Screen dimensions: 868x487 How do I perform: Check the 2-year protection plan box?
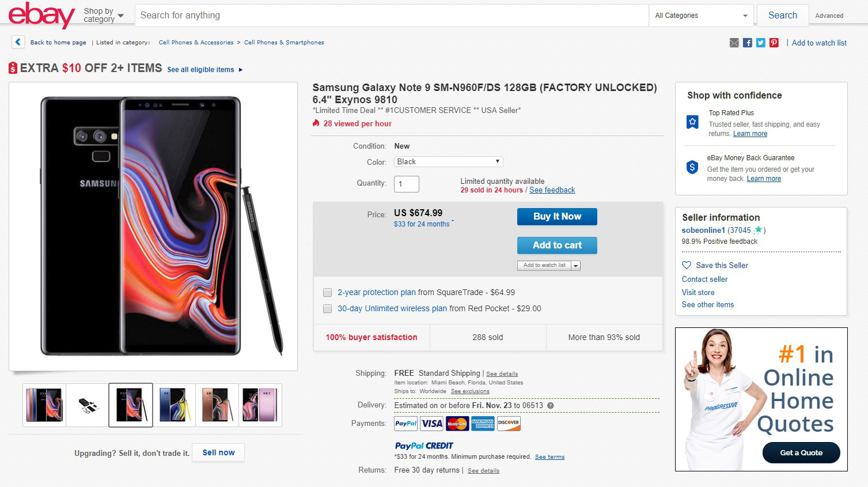pos(328,292)
